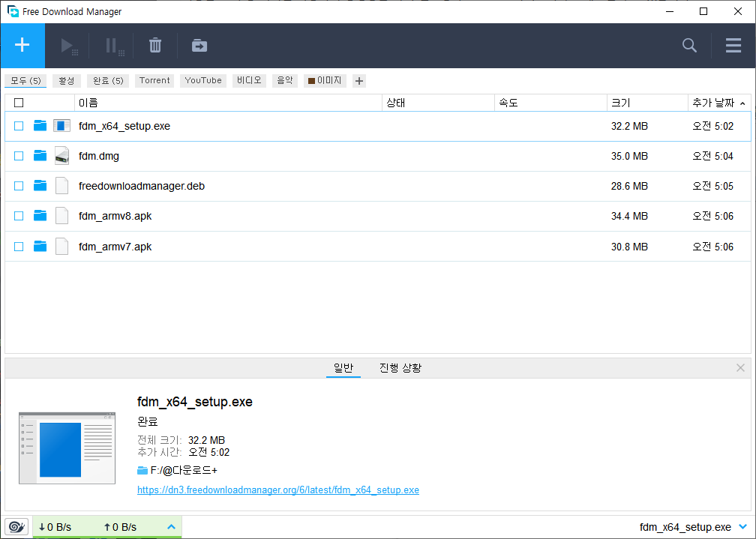The width and height of the screenshot is (756, 539).
Task: Select the fdm_armv8.apk row name
Action: click(115, 215)
